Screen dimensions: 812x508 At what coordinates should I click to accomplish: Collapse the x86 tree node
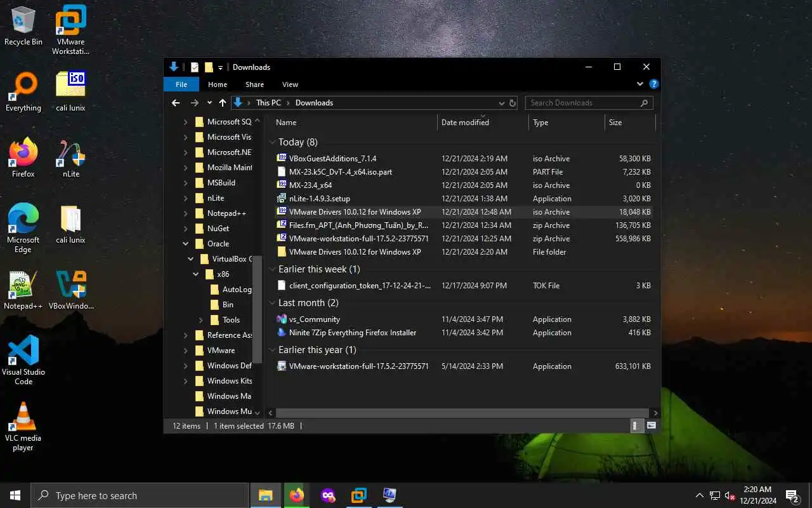click(x=196, y=274)
